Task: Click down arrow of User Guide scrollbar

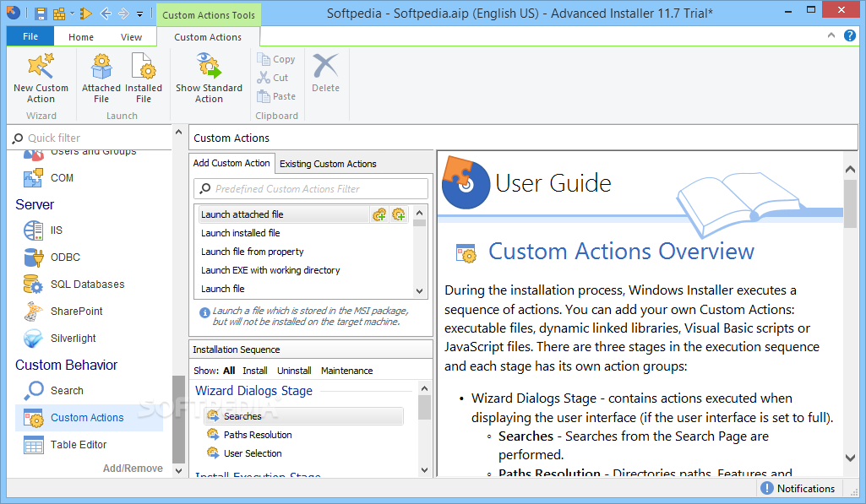Action: (850, 458)
